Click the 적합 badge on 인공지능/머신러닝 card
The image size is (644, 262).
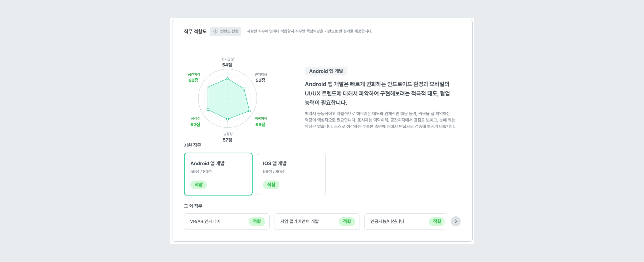tap(436, 221)
